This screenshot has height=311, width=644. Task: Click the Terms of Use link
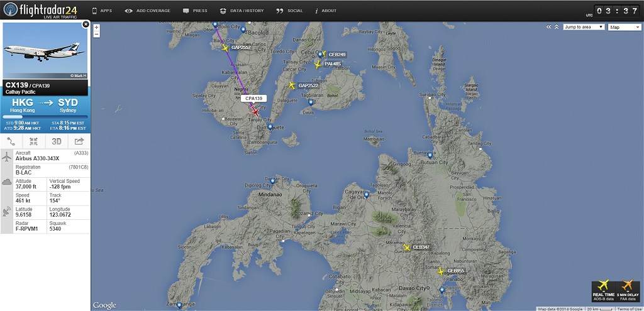pos(629,309)
